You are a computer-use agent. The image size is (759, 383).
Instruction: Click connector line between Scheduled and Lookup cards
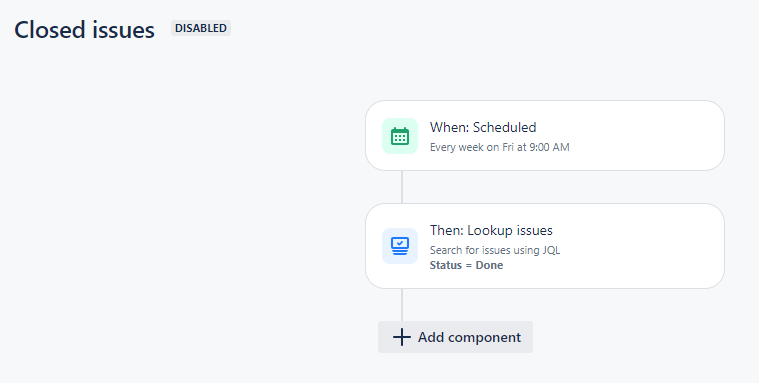click(402, 187)
